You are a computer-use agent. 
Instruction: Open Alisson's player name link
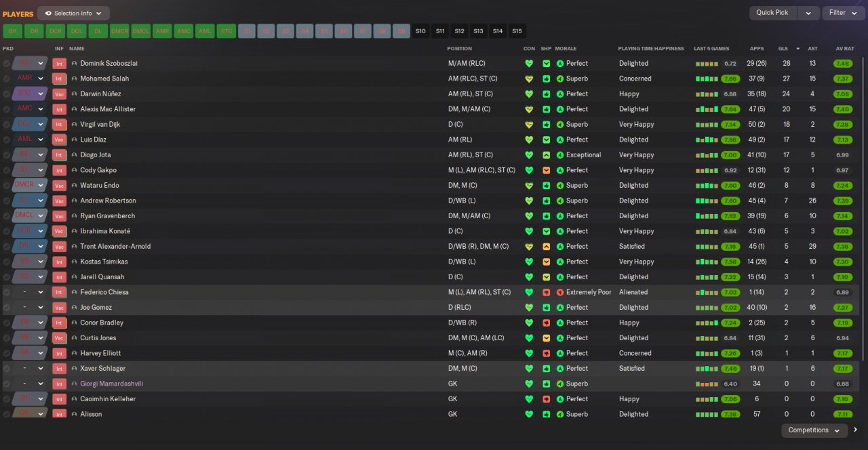(91, 414)
